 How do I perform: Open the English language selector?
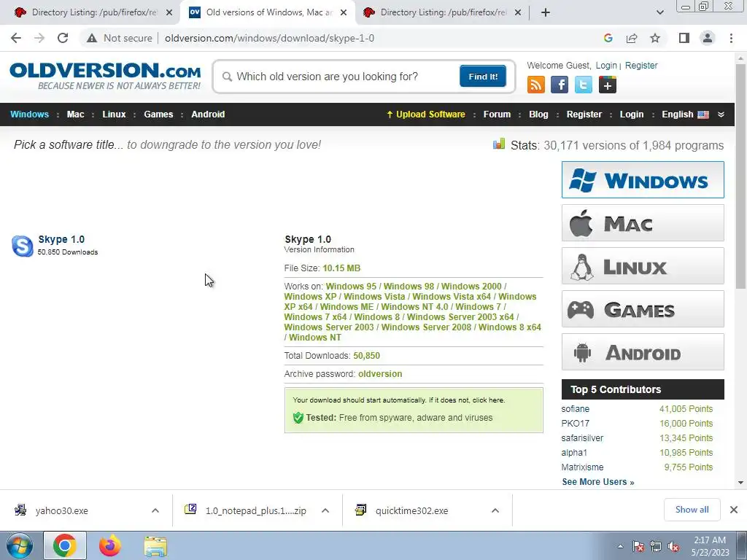click(x=685, y=114)
